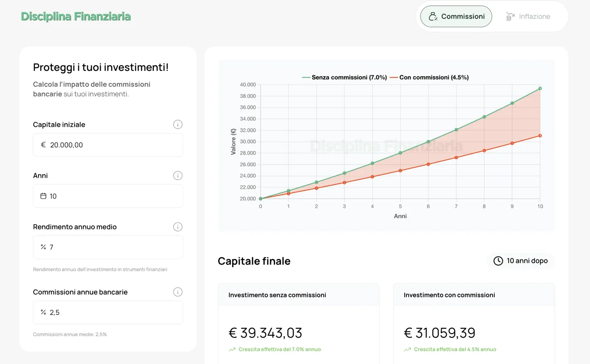The width and height of the screenshot is (590, 364).
Task: Click the clock icon beside 10 anni dopo
Action: [498, 261]
